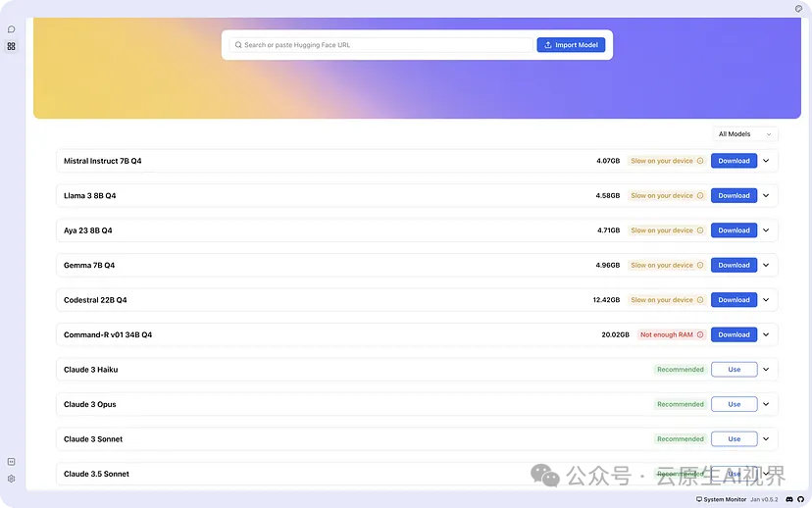Click the info icon on Aya 23 8B Q4's slow warning
812x508 pixels.
pos(700,230)
